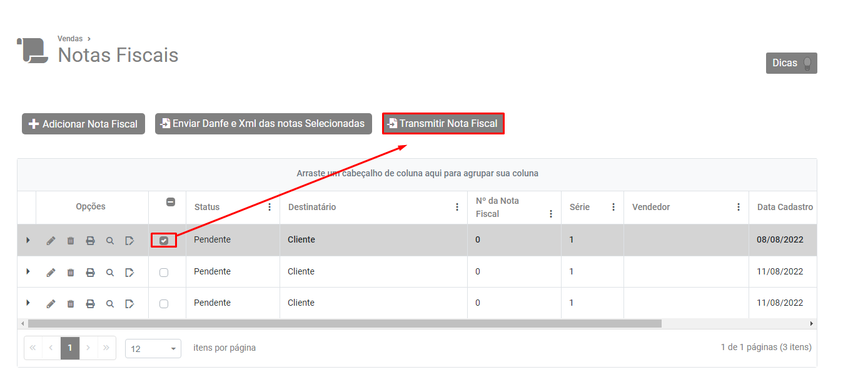Screen dimensions: 868x372
Task: Expand the second table row details arrow
Action: coord(28,271)
